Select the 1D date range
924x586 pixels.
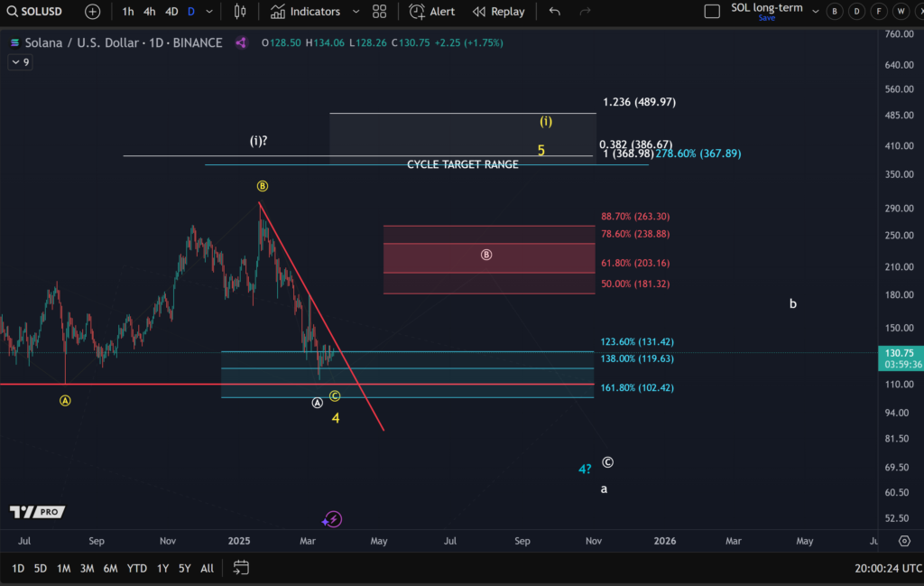tap(18, 568)
